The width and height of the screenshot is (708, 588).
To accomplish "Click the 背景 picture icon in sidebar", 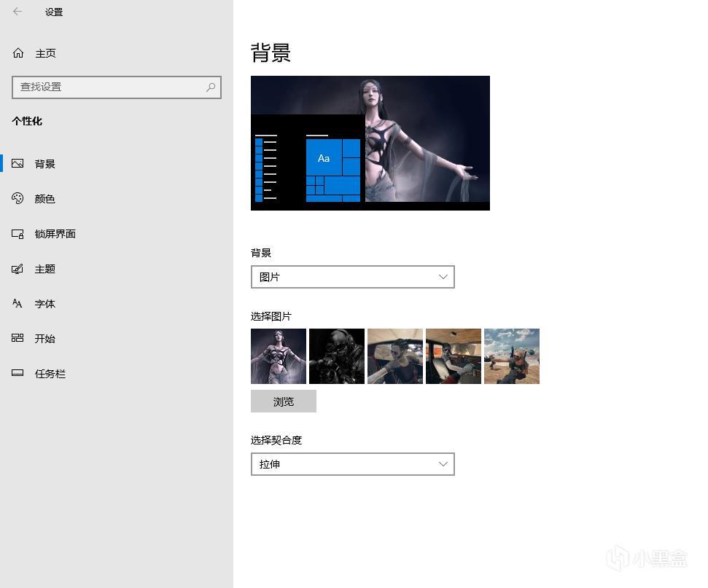I will pyautogui.click(x=17, y=163).
